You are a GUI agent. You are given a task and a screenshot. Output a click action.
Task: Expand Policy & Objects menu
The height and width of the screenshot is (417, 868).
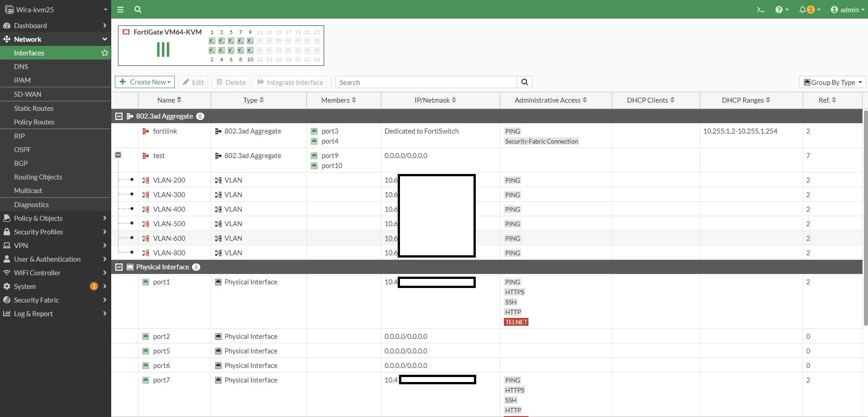click(x=55, y=218)
